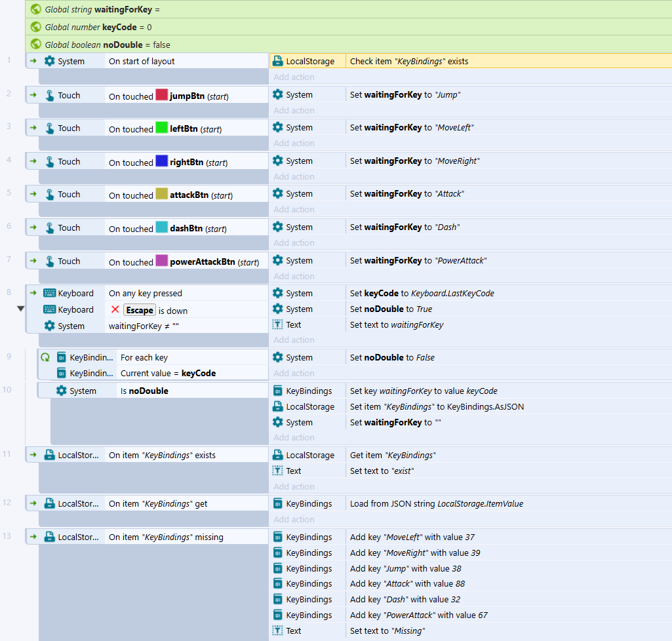Image resolution: width=672 pixels, height=641 pixels.
Task: Click the red jumpBtn sprite swatch
Action: 161,94
